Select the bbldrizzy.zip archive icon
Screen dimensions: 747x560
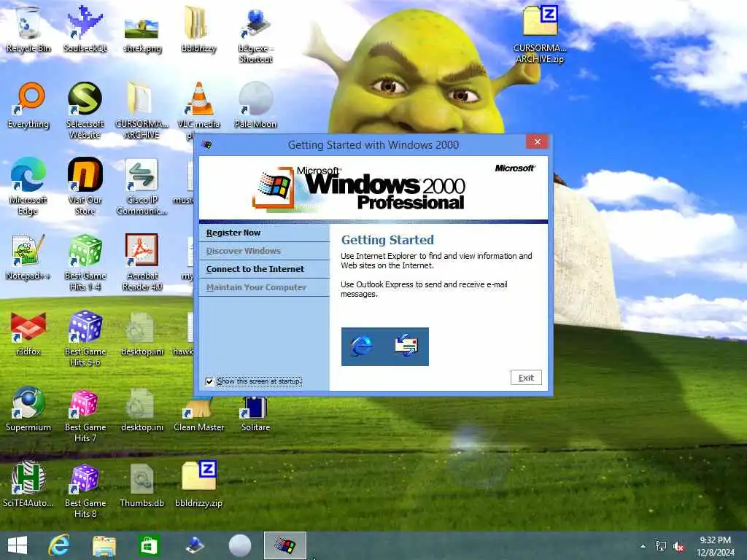pyautogui.click(x=198, y=485)
